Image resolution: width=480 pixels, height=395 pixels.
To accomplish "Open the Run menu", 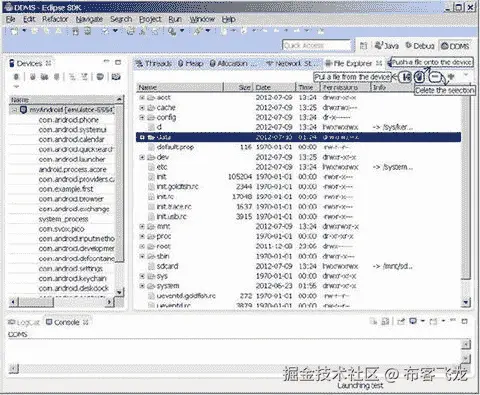I will 175,19.
